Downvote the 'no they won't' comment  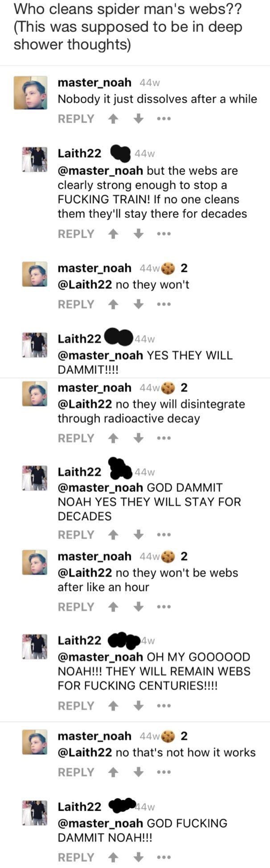(139, 304)
